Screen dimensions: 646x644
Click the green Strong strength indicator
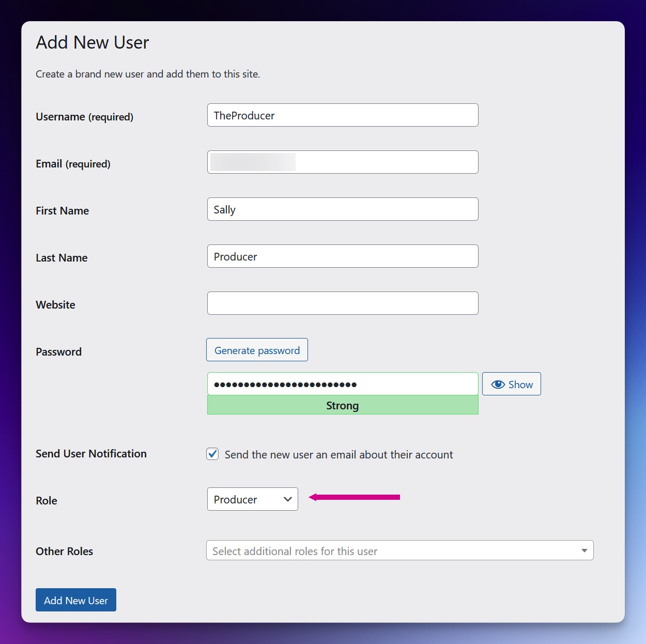(343, 406)
